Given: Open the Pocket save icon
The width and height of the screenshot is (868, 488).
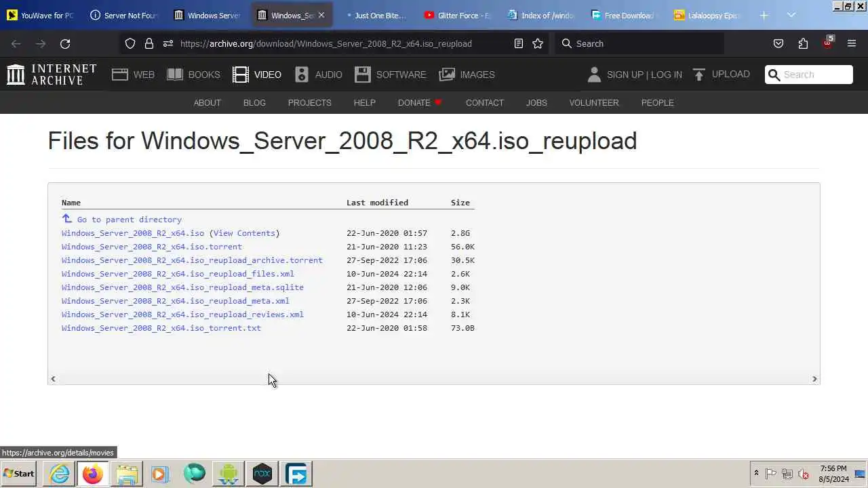Looking at the screenshot, I should (x=778, y=43).
